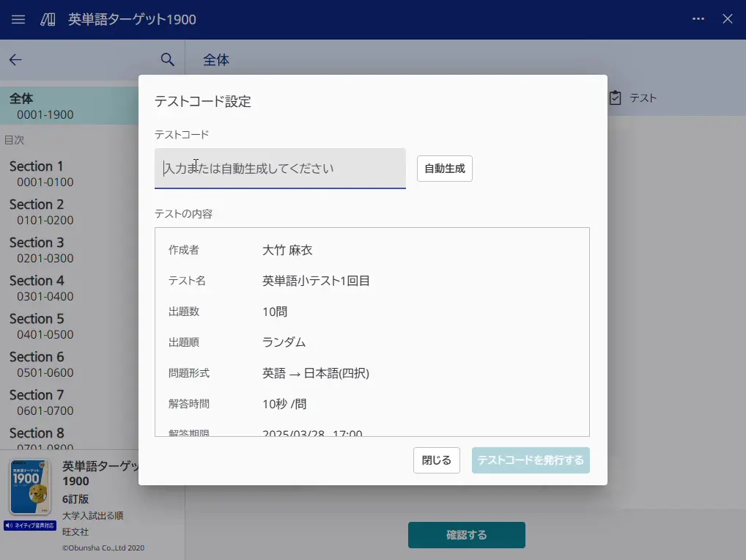Click the app logo in the title bar
The width and height of the screenshot is (746, 560).
[x=46, y=19]
